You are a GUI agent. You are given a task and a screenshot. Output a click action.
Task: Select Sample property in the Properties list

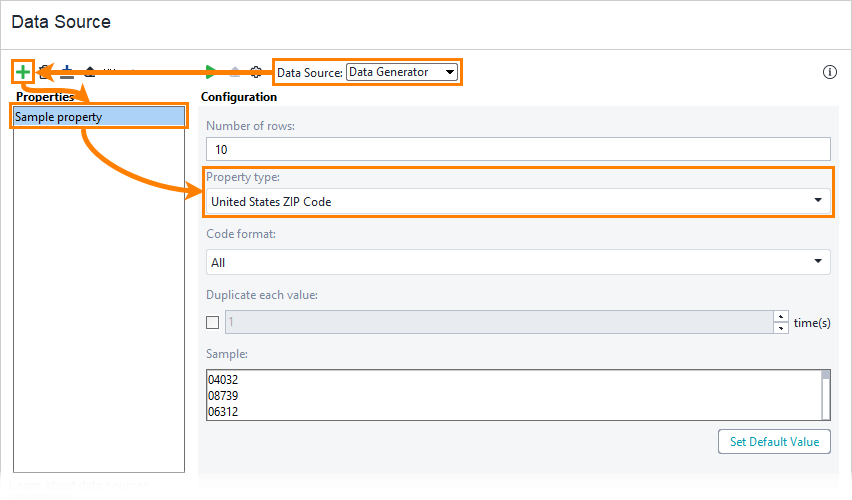[98, 117]
